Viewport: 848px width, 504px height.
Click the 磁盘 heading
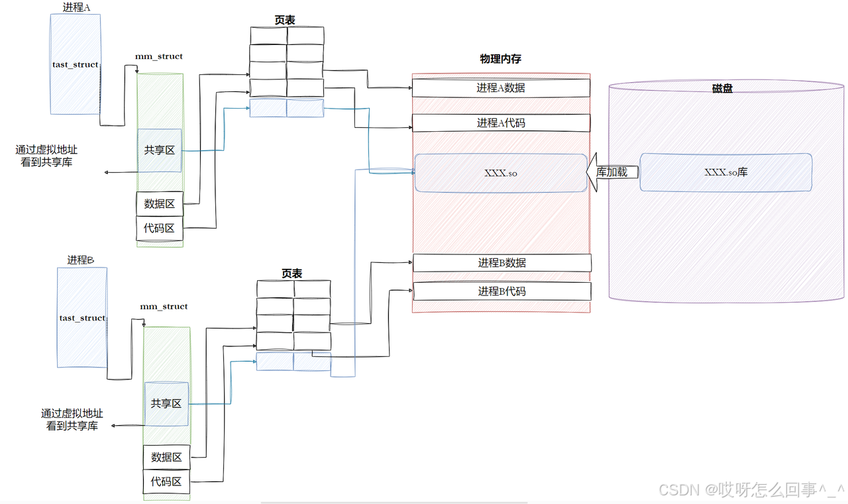[722, 89]
